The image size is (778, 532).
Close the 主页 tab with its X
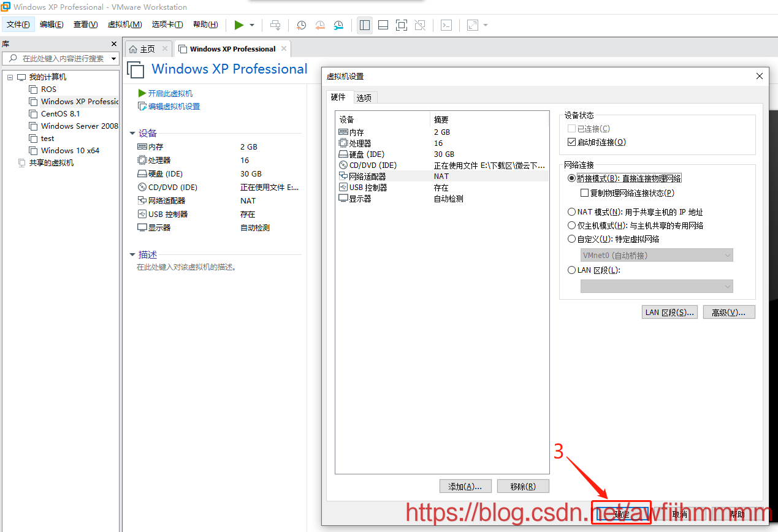point(165,49)
